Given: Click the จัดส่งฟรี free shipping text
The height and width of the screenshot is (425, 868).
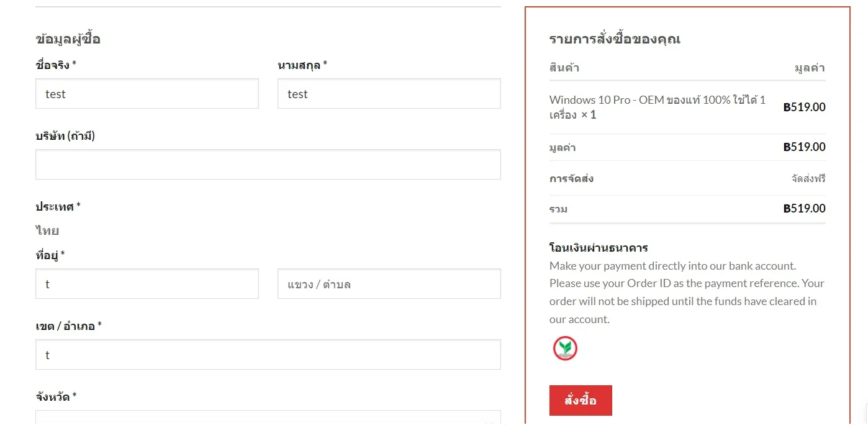Looking at the screenshot, I should click(808, 179).
